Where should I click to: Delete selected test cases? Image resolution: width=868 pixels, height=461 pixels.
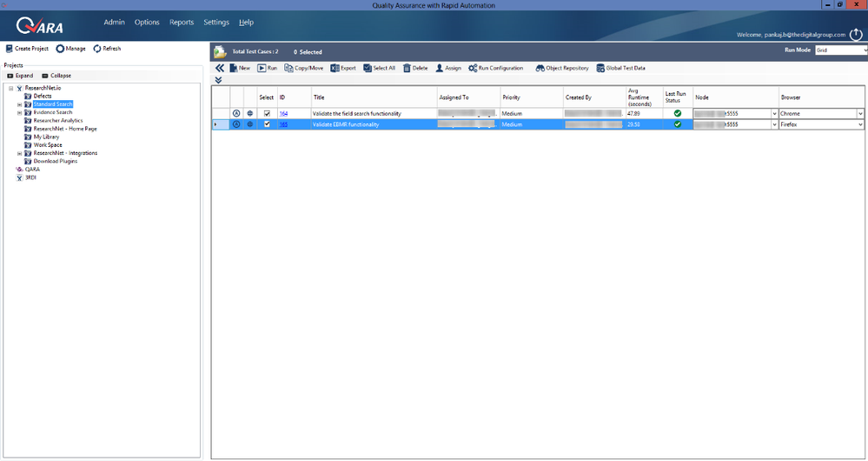[x=415, y=68]
